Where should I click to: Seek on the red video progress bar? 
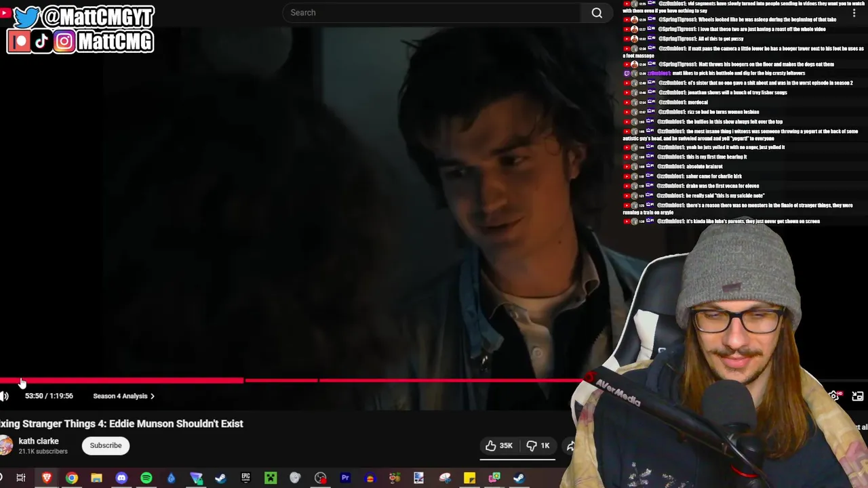click(292, 381)
